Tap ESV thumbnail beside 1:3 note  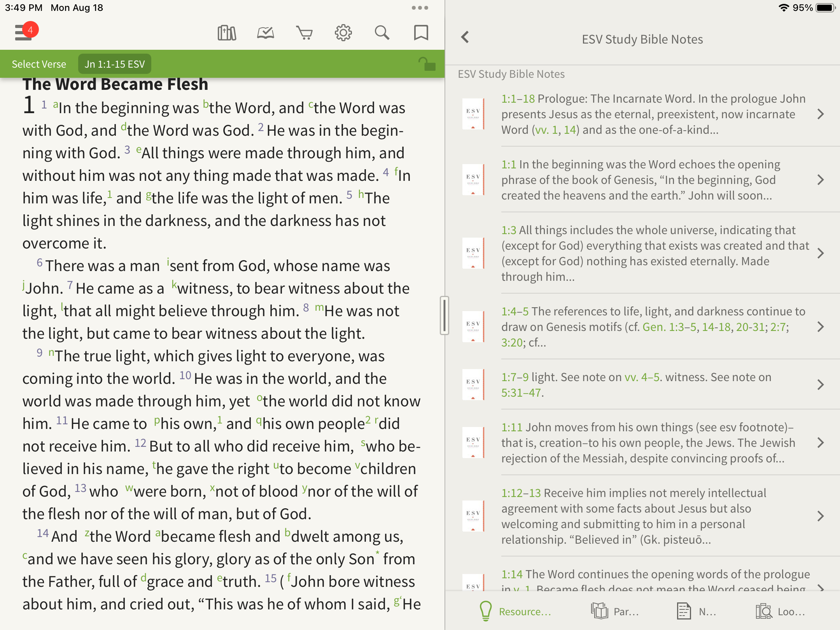pos(473,253)
